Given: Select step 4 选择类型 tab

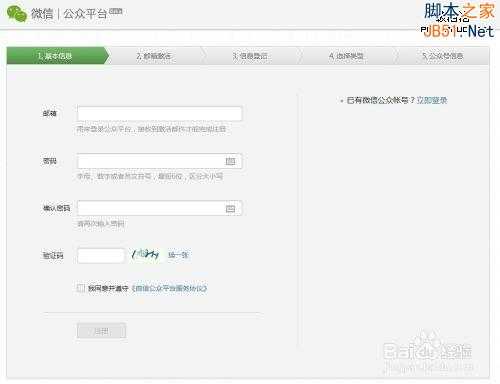Looking at the screenshot, I should (346, 56).
